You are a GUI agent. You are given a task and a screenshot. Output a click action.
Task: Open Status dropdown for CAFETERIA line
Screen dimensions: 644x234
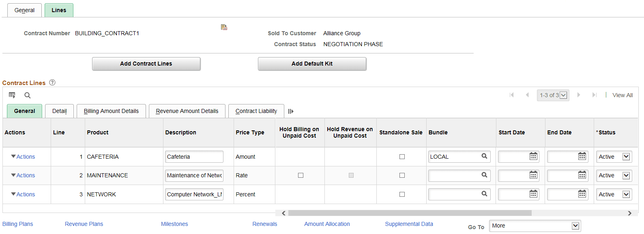click(x=626, y=157)
